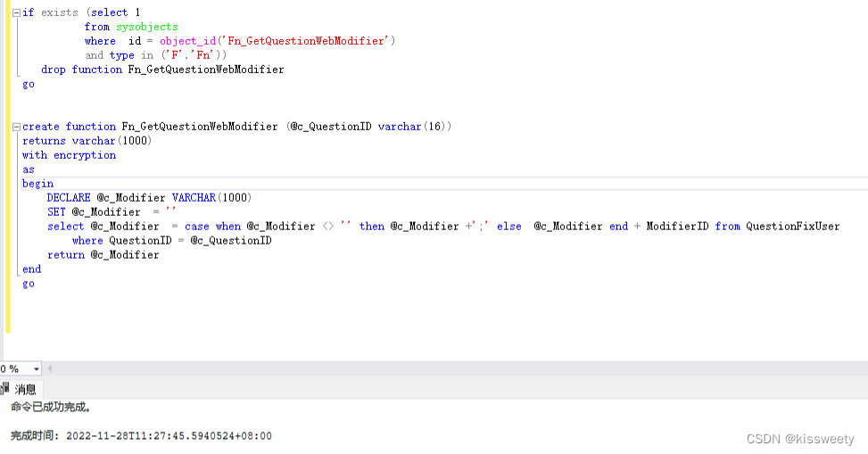Screen dimensions: 868x454
Task: Click 'return @c_Modifier' line
Action: (x=103, y=255)
